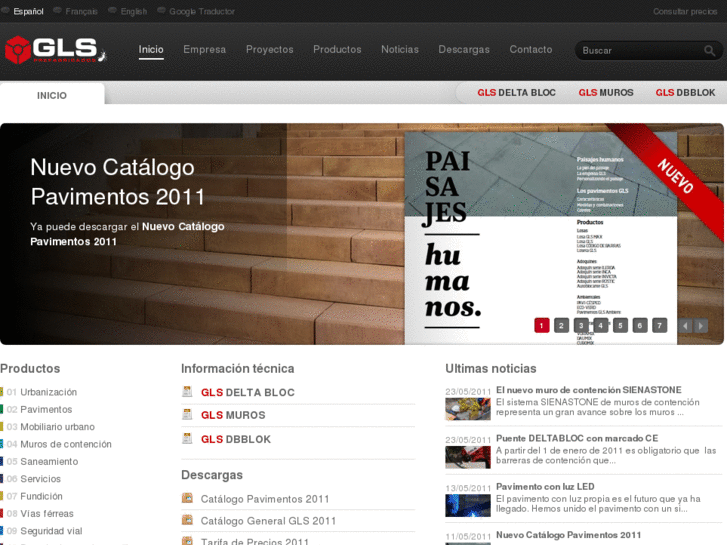This screenshot has height=545, width=727.
Task: Open Nuevo Catálogo Pavimentos 2011 news headline
Action: 568,534
